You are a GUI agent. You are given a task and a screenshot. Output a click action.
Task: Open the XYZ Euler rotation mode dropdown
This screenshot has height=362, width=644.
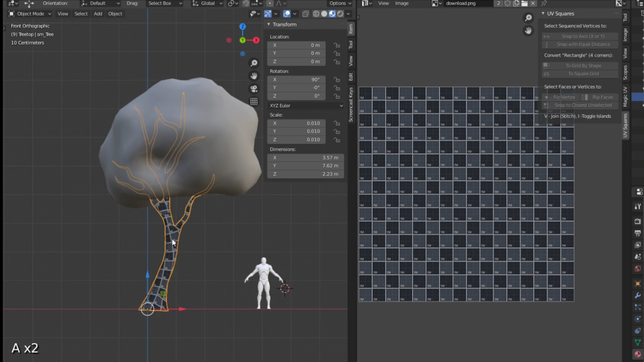click(x=306, y=106)
